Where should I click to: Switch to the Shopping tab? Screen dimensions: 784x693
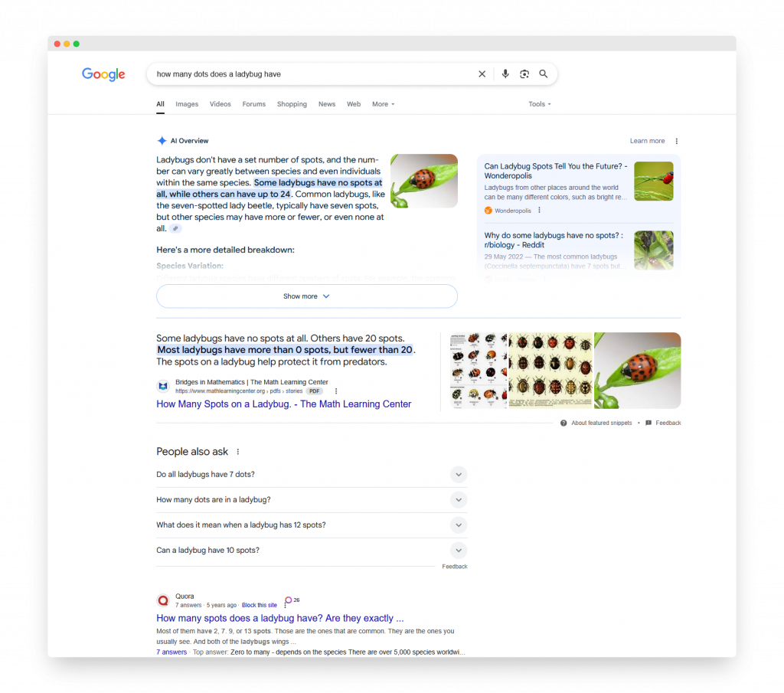click(292, 104)
